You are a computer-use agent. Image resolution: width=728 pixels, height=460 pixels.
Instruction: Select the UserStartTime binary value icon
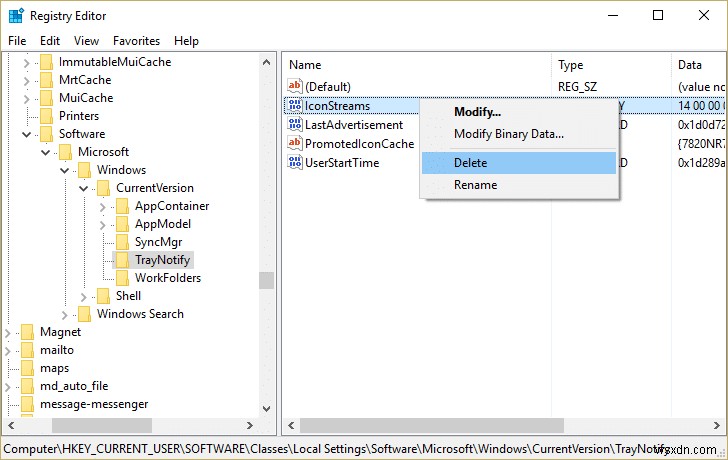(294, 162)
